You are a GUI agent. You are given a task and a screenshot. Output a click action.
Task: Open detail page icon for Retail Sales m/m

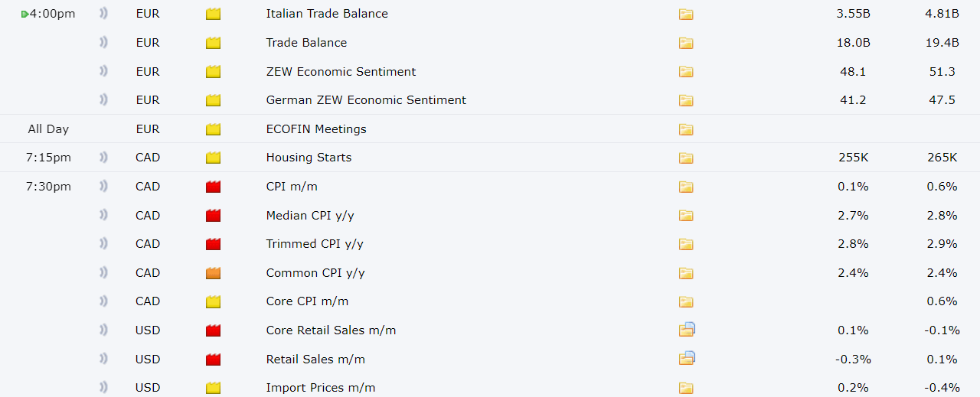click(x=687, y=358)
